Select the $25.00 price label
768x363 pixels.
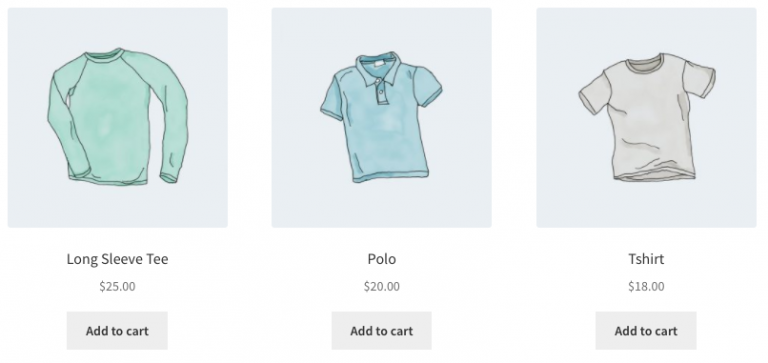(x=118, y=286)
